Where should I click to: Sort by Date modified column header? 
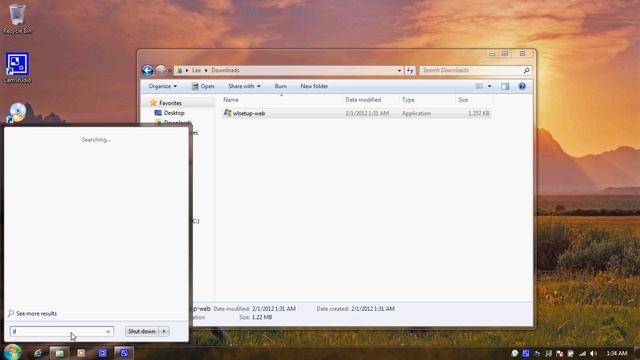click(363, 100)
